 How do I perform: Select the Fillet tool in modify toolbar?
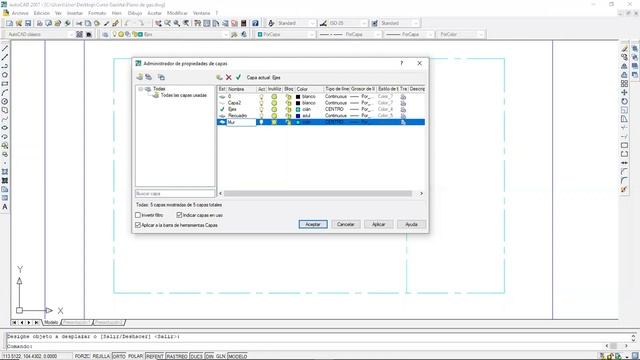[x=624, y=180]
